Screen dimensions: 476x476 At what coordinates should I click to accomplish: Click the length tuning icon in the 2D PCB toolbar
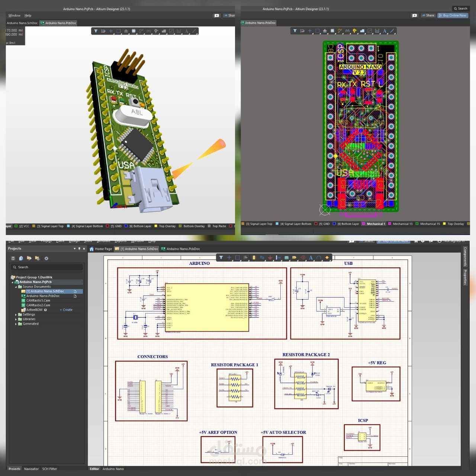[x=347, y=31]
